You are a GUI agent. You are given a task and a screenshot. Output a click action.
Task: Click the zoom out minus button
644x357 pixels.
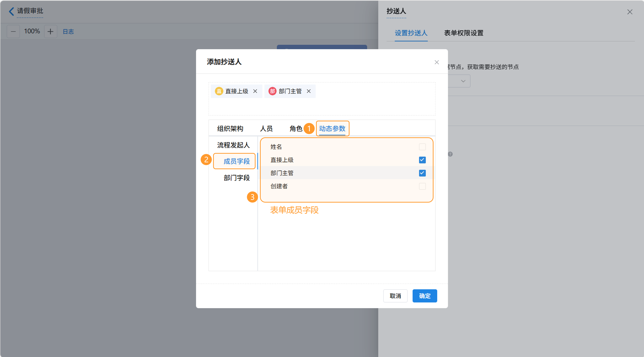[13, 31]
